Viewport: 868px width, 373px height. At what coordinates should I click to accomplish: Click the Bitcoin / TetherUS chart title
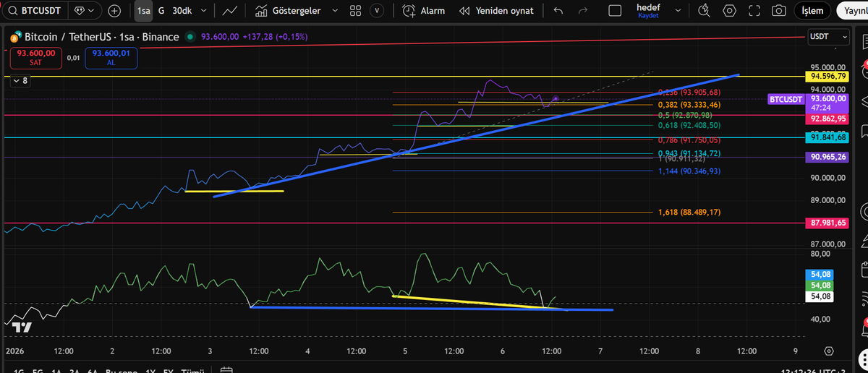click(101, 37)
